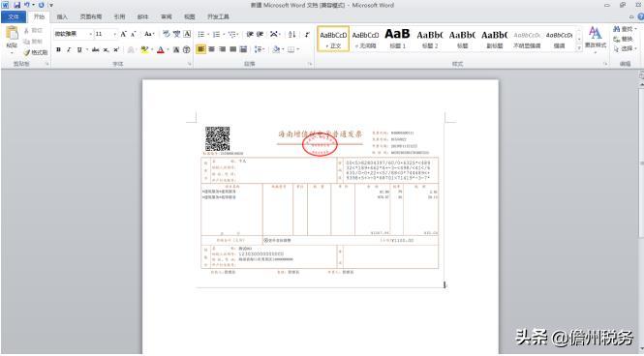Click Increase Indent
Image resolution: width=644 pixels, height=356 pixels.
click(x=260, y=35)
